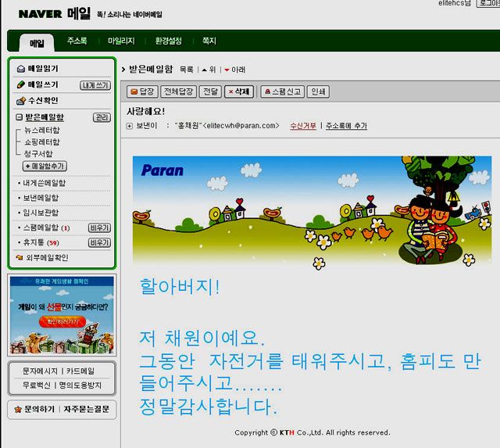Viewport: 500px width, 448px height.
Task: Click the 명의도용방지 link
Action: pyautogui.click(x=80, y=385)
